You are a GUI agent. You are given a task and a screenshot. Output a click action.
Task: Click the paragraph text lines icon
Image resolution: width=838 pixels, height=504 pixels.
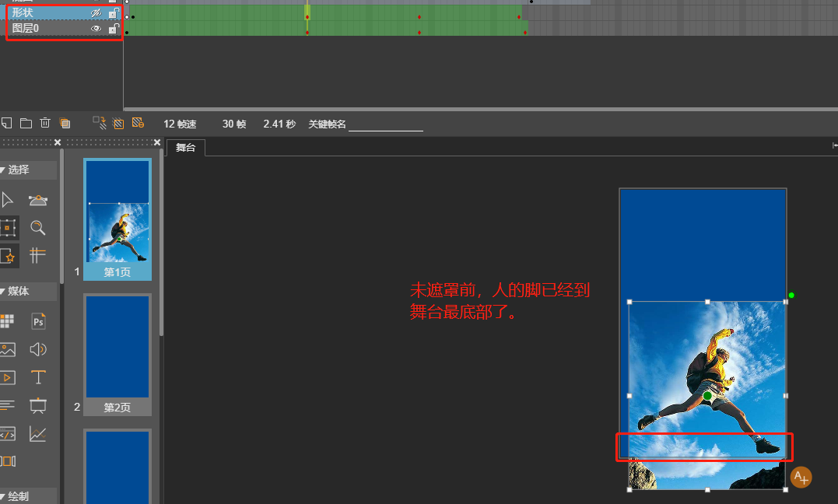point(8,405)
